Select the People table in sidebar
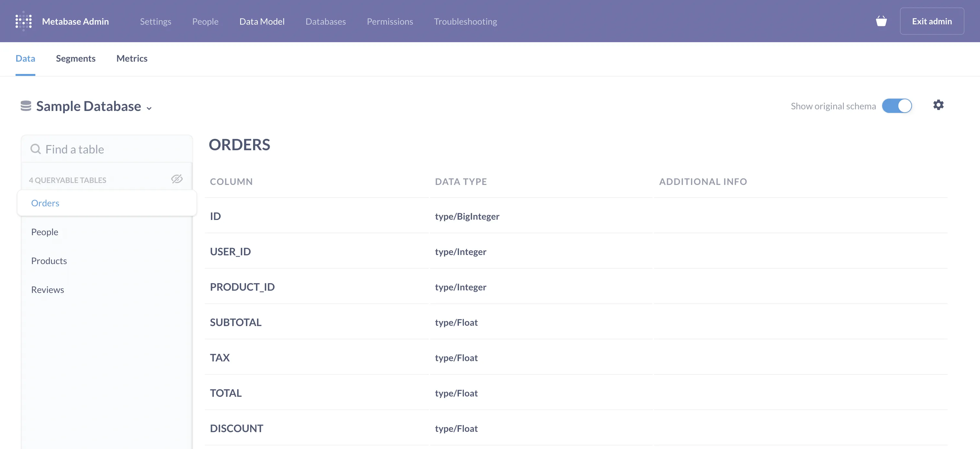The height and width of the screenshot is (449, 980). (107, 232)
